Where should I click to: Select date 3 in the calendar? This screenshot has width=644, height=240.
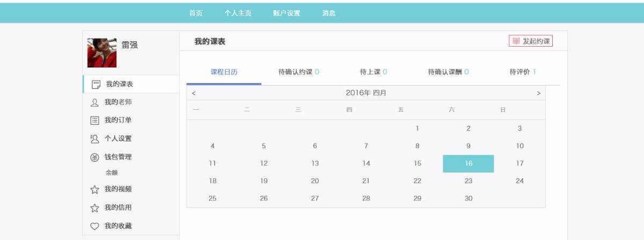click(x=519, y=129)
